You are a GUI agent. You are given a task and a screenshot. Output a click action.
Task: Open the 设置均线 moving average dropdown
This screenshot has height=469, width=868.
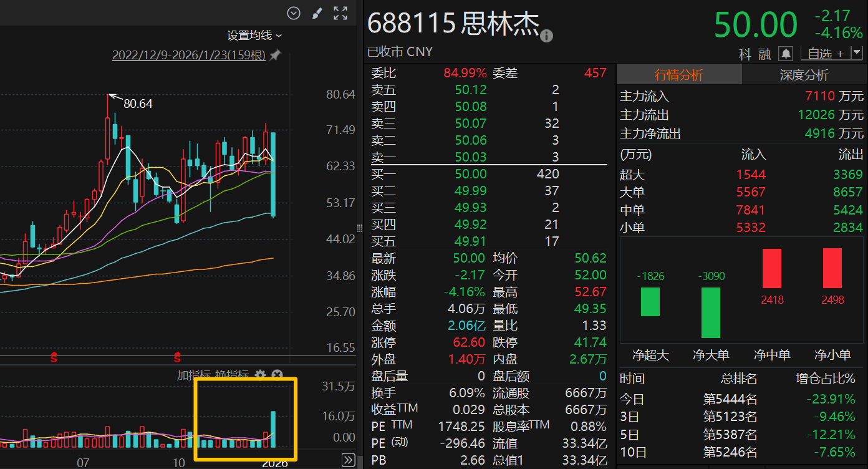coord(254,36)
